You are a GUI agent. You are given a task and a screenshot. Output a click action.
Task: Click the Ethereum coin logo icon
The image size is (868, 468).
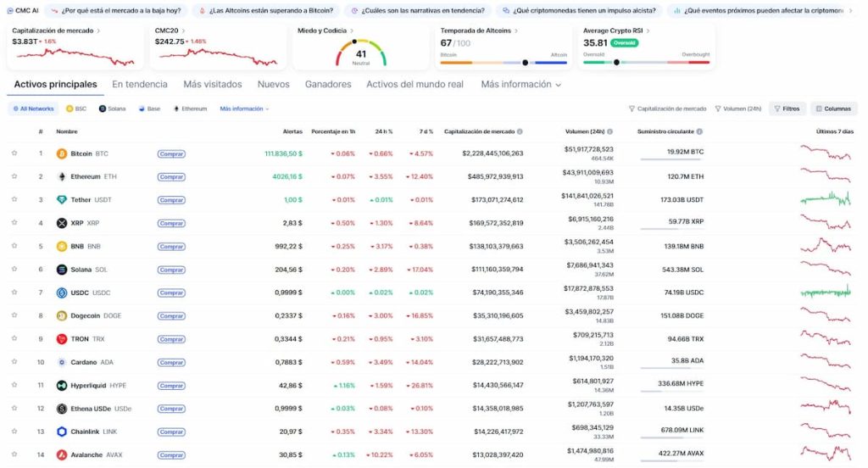click(61, 176)
